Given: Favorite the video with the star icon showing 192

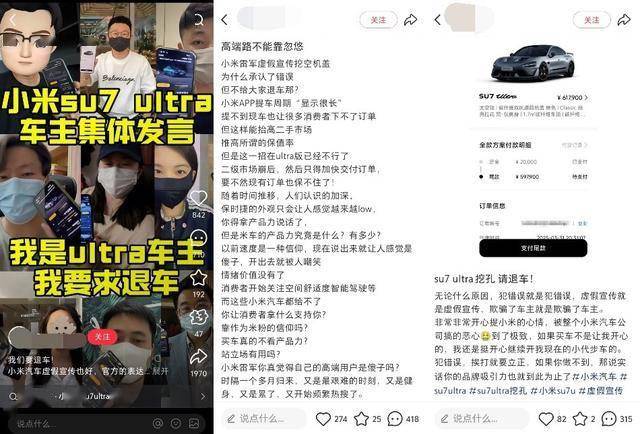Looking at the screenshot, I should coord(199,278).
